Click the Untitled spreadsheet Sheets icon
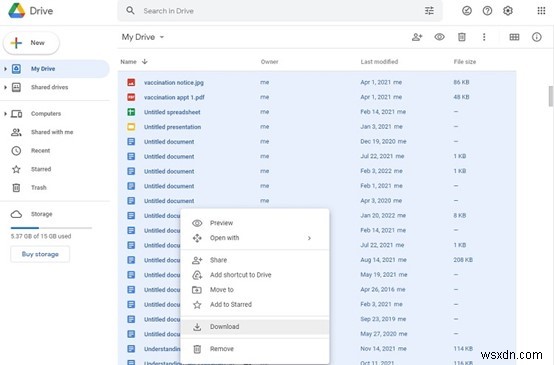Viewport: 554px width, 365px height. (131, 112)
